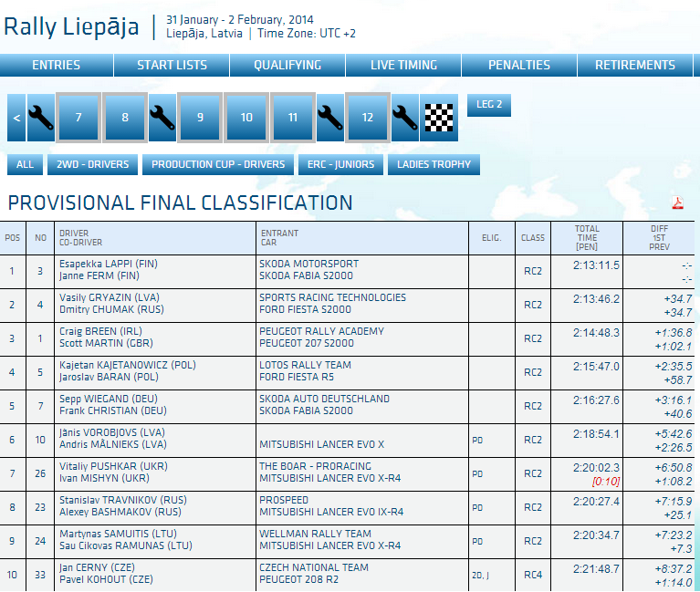This screenshot has height=592, width=700.
Task: Select driver Vitaliy PUSHKAR (UKR)
Action: (x=113, y=467)
